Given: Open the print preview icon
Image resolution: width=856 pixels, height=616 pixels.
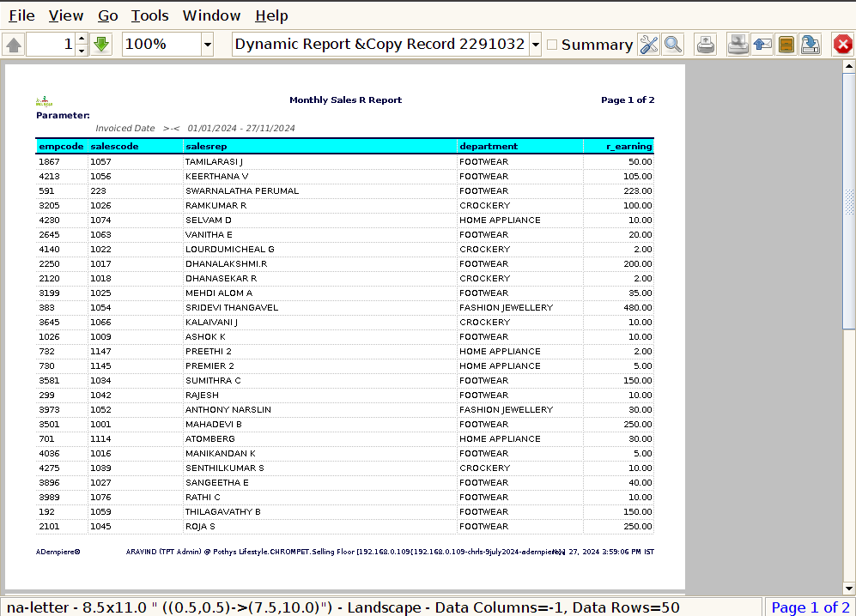Looking at the screenshot, I should [706, 45].
